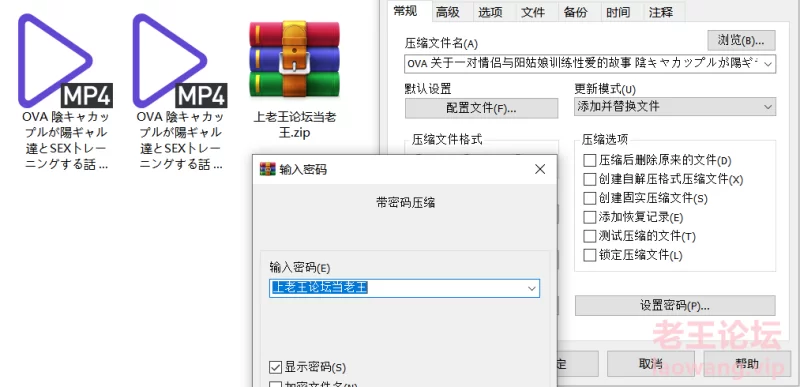Switch to the 时间 tab
Viewport: 800px width, 387px height.
618,13
